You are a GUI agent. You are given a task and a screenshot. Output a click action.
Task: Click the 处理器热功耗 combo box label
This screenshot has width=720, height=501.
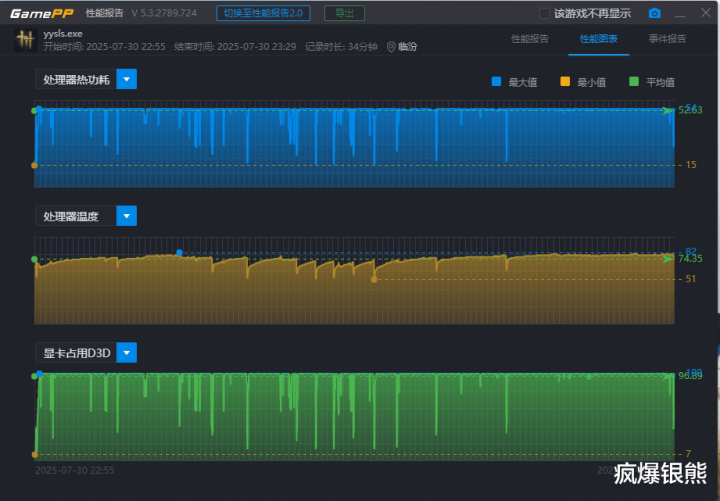pos(76,79)
